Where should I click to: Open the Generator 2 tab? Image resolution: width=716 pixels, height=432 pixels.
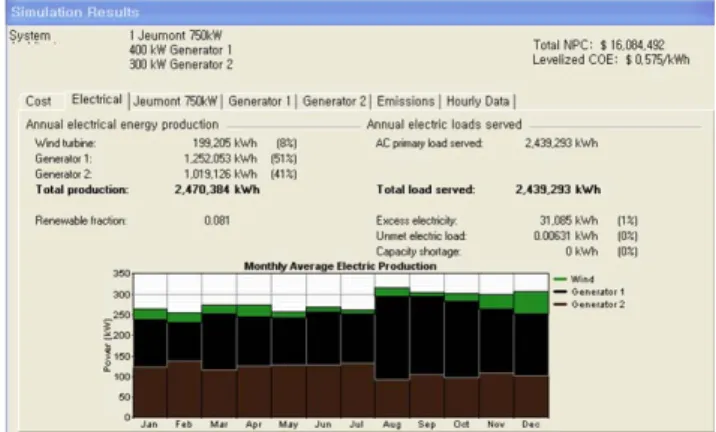tap(334, 101)
